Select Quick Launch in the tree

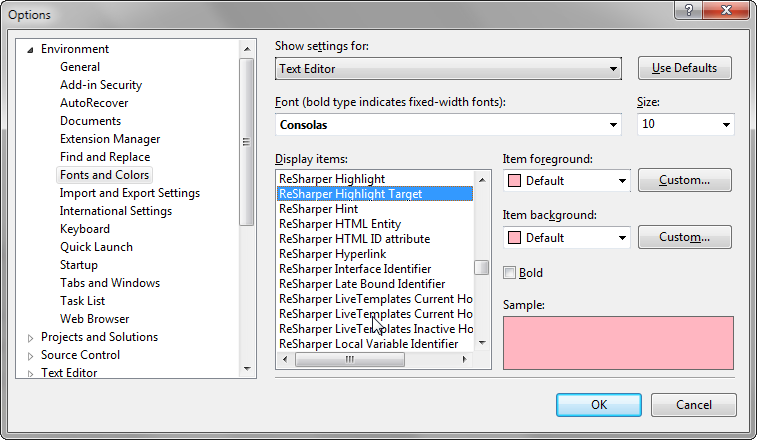pyautogui.click(x=96, y=247)
